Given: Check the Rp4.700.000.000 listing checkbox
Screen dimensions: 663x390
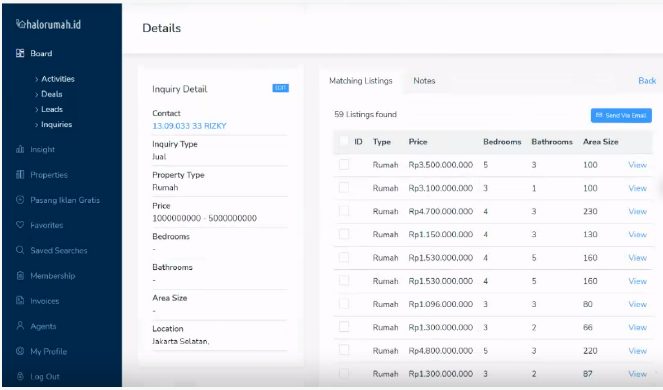Looking at the screenshot, I should click(x=344, y=211).
